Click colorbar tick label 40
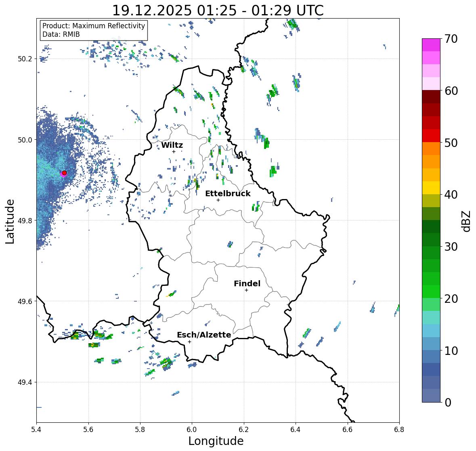Viewport: 476px width, 451px height. (x=451, y=195)
